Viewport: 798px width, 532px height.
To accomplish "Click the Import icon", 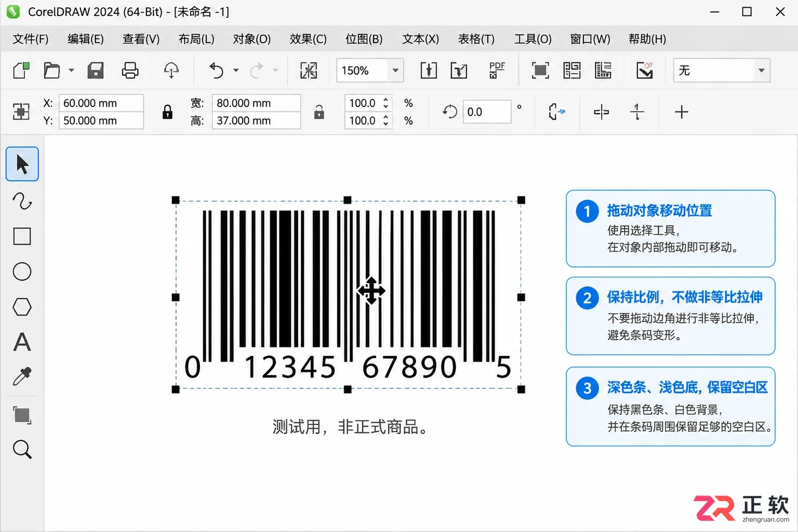I will point(429,70).
